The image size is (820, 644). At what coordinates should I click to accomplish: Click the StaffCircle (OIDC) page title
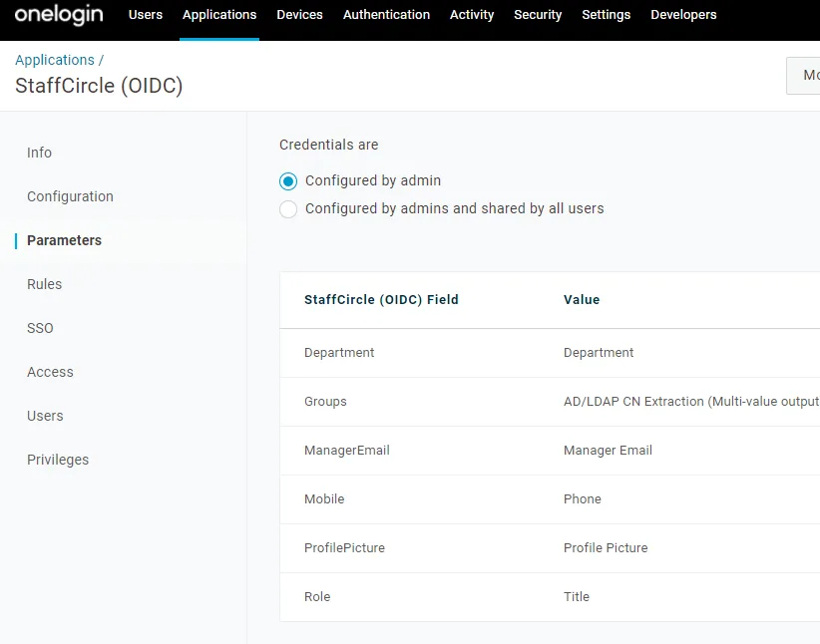pyautogui.click(x=99, y=86)
